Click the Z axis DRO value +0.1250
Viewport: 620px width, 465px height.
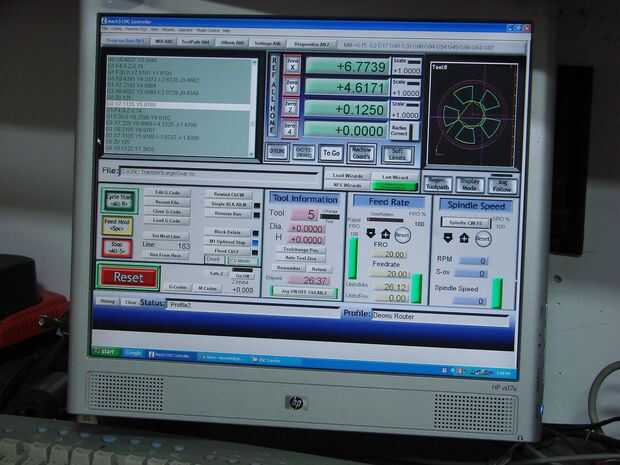coord(346,109)
